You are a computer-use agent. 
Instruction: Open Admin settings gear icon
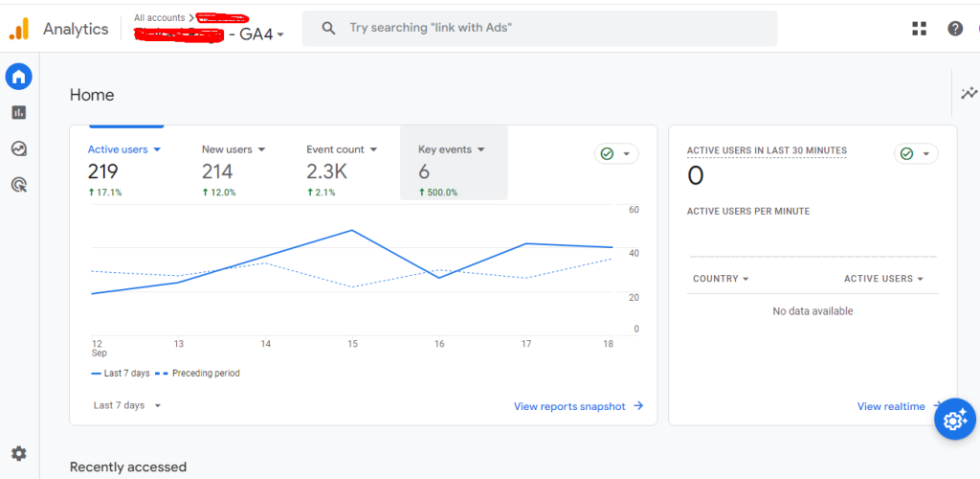pos(19,453)
